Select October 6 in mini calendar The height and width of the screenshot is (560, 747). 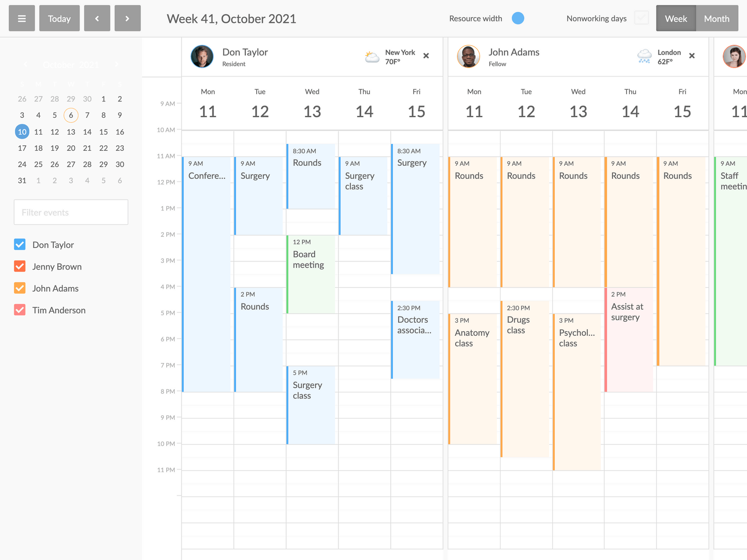point(71,115)
